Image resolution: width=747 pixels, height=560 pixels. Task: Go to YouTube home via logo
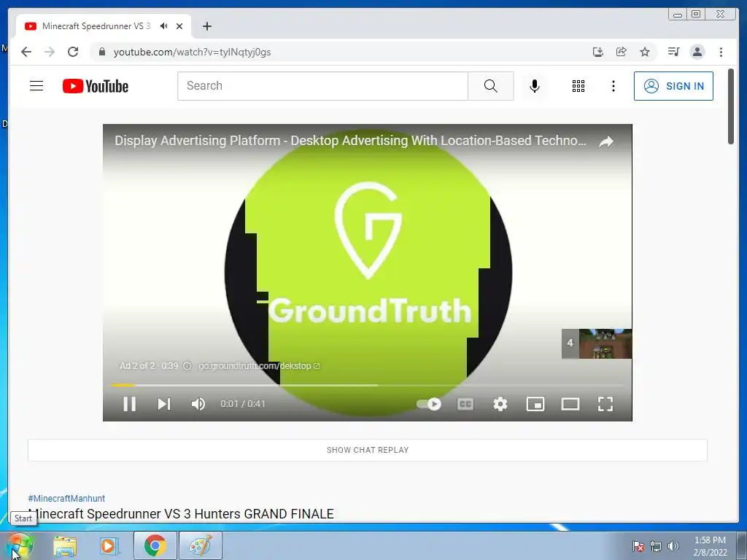(x=96, y=86)
